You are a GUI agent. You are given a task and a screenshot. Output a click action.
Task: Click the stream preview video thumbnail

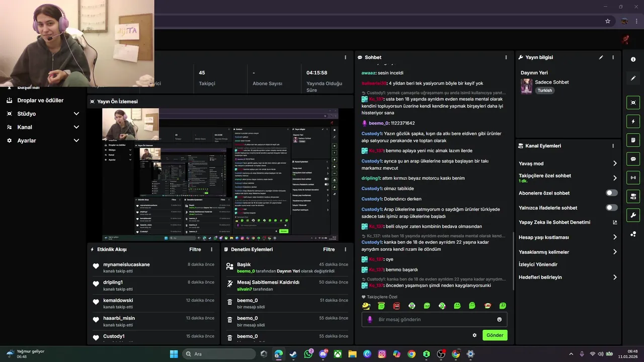(x=220, y=174)
